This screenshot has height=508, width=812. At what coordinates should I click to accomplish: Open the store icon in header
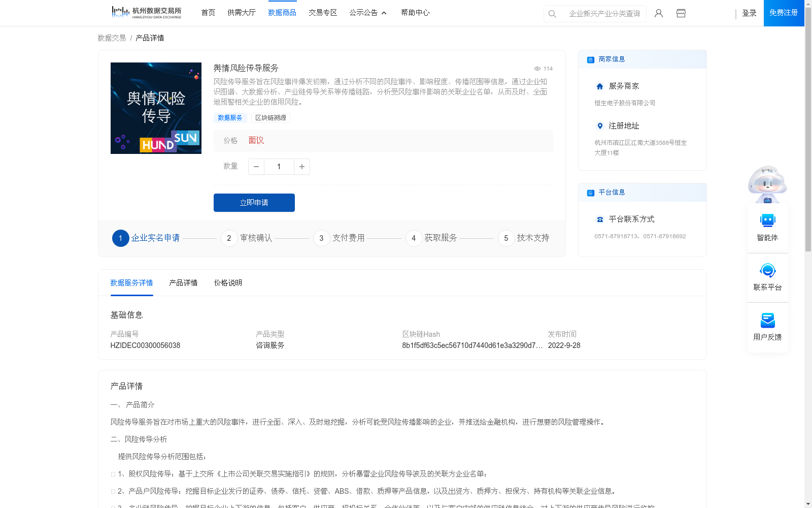[x=681, y=13]
